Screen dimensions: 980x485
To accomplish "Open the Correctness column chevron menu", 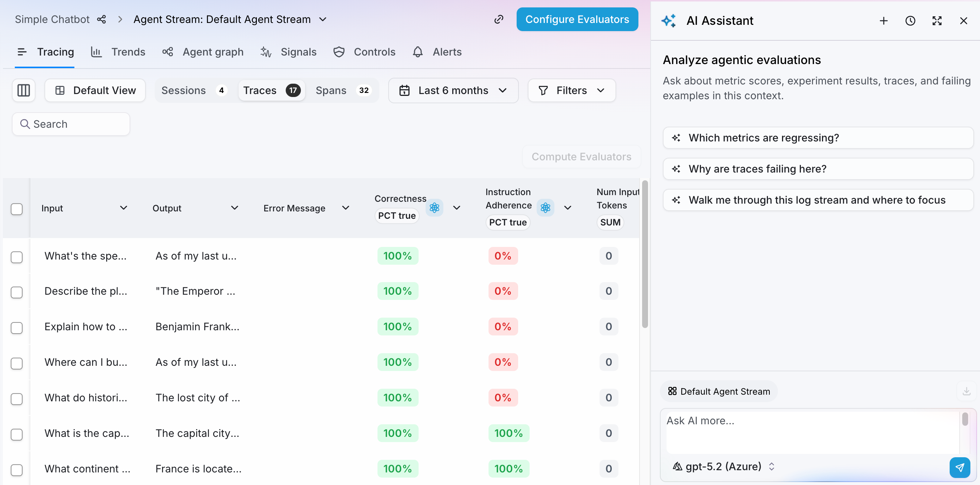I will pos(457,208).
